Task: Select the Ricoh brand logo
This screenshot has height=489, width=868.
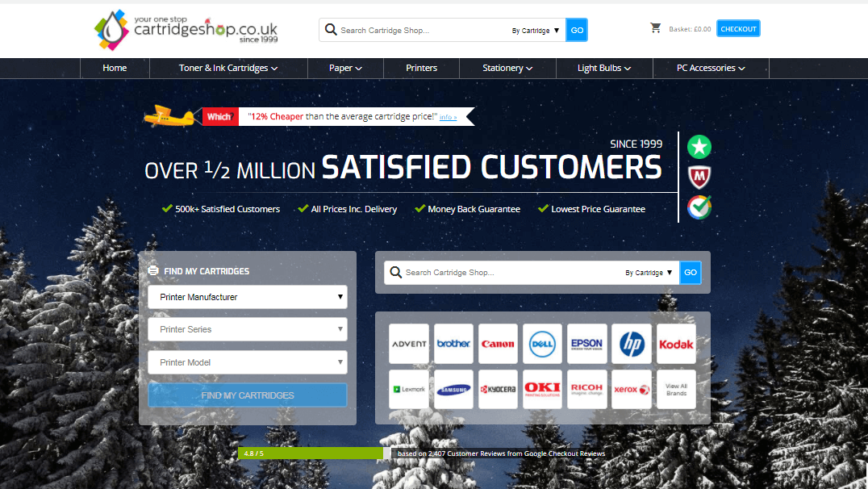Action: [586, 389]
